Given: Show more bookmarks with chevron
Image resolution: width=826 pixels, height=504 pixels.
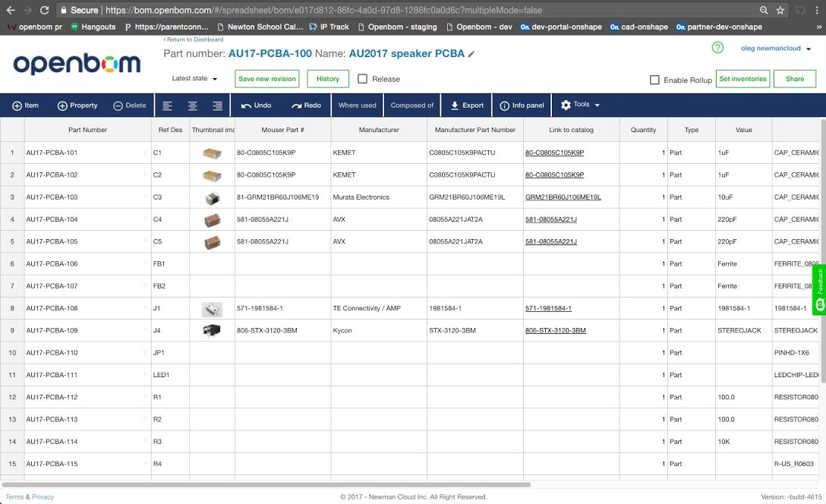Looking at the screenshot, I should 818,27.
